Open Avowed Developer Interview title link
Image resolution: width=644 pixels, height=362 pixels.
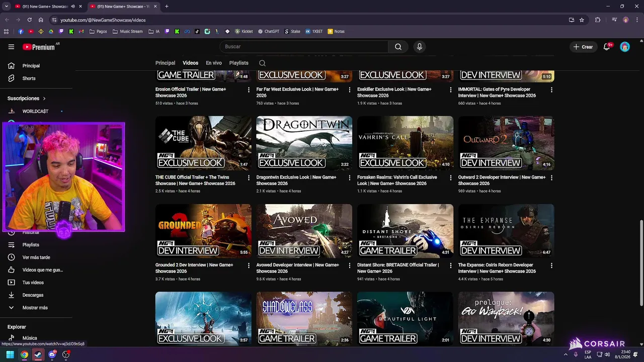click(x=298, y=268)
